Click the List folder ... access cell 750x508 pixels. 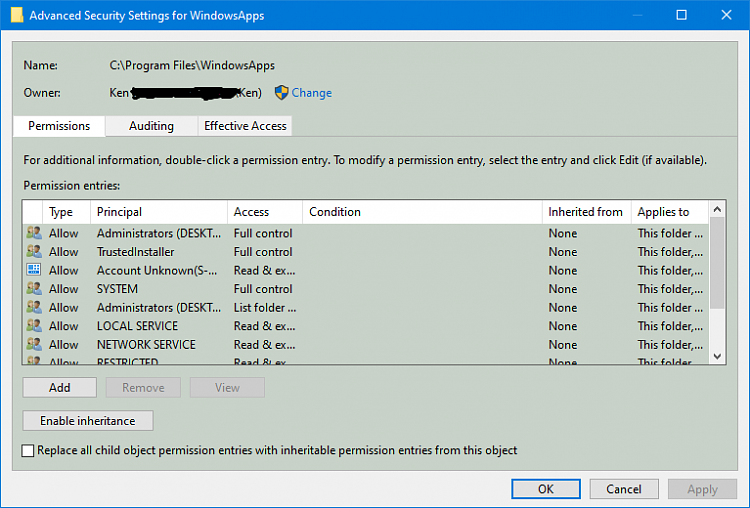[x=265, y=308]
